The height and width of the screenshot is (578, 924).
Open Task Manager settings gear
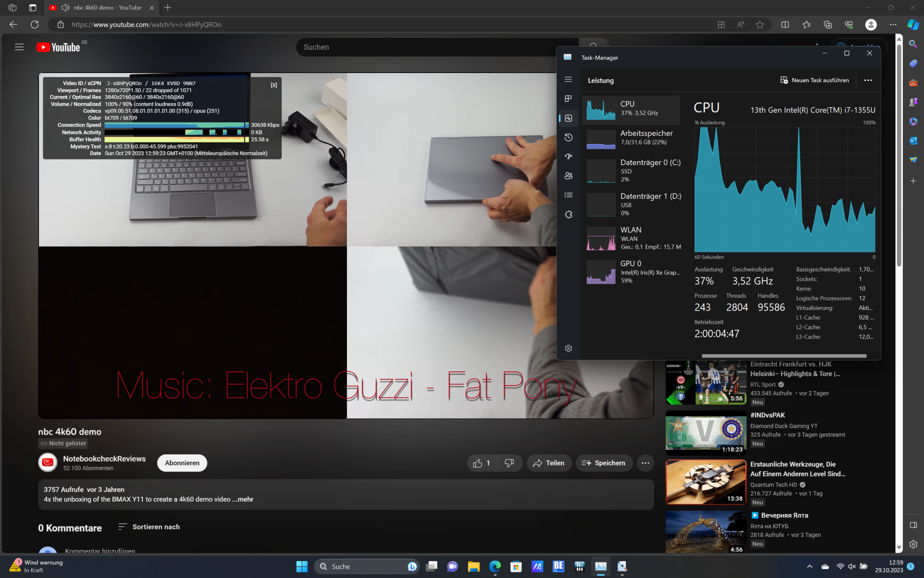[x=568, y=348]
